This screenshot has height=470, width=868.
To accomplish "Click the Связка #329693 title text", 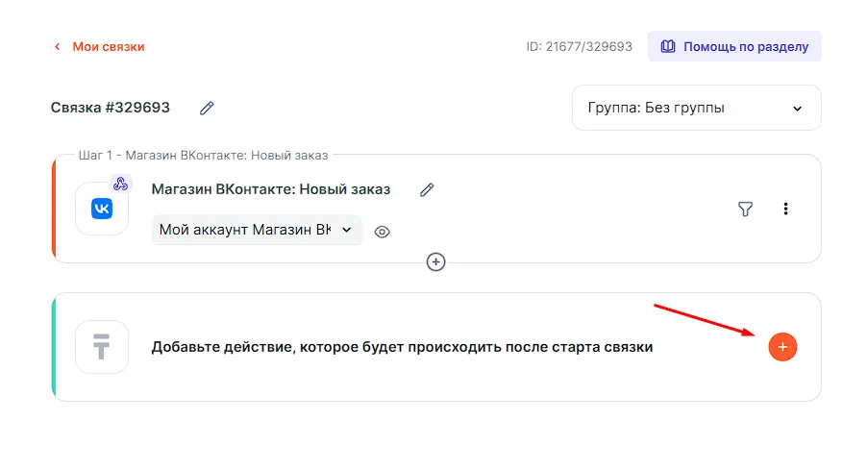I will coord(111,108).
